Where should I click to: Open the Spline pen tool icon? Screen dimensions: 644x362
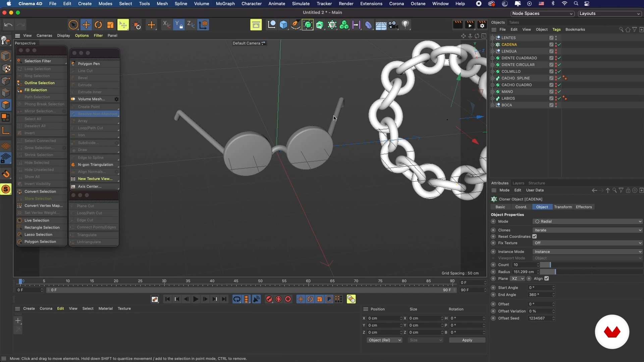[296, 25]
